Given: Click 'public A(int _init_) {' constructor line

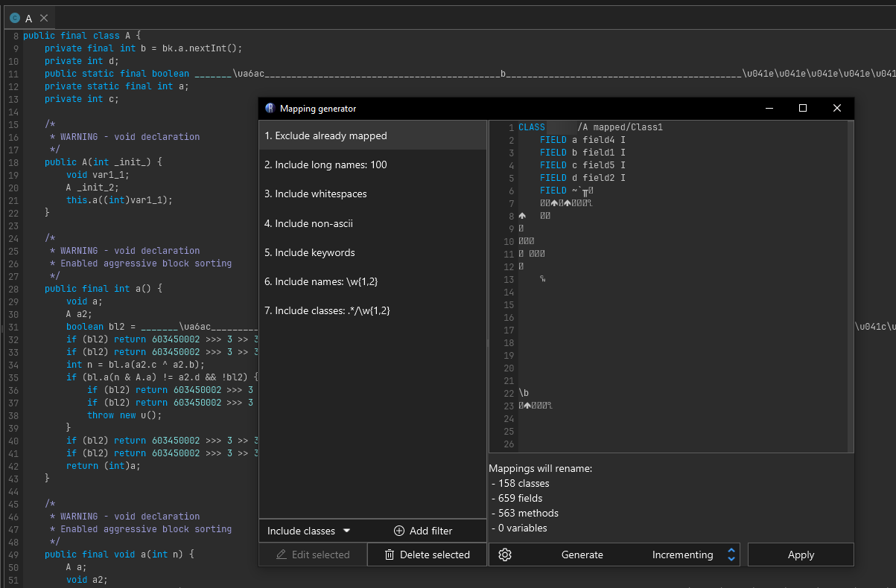Looking at the screenshot, I should 104,162.
